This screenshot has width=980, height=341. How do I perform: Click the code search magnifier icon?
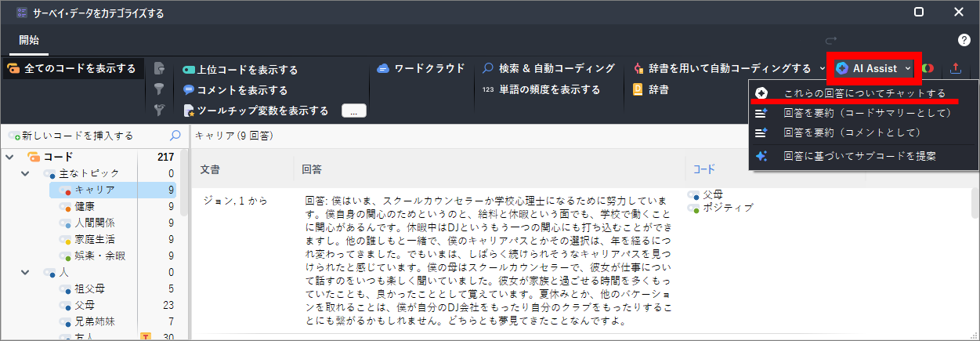pos(175,136)
